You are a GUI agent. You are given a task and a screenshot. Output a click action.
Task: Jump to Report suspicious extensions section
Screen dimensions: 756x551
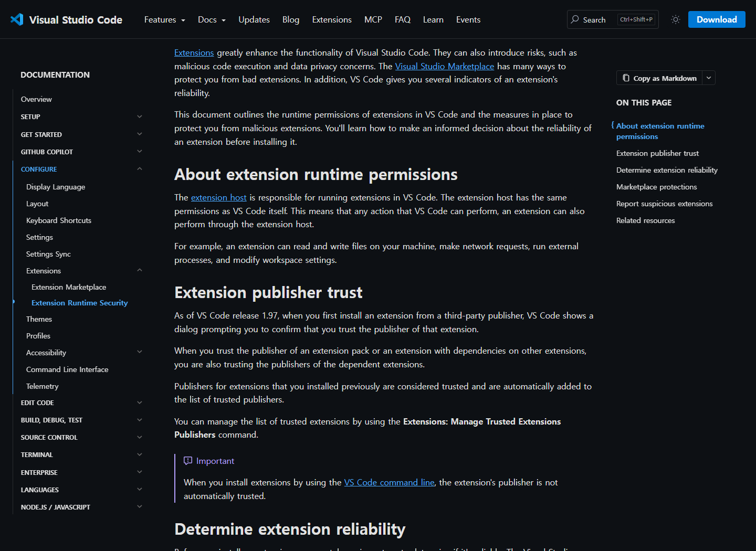(x=665, y=204)
